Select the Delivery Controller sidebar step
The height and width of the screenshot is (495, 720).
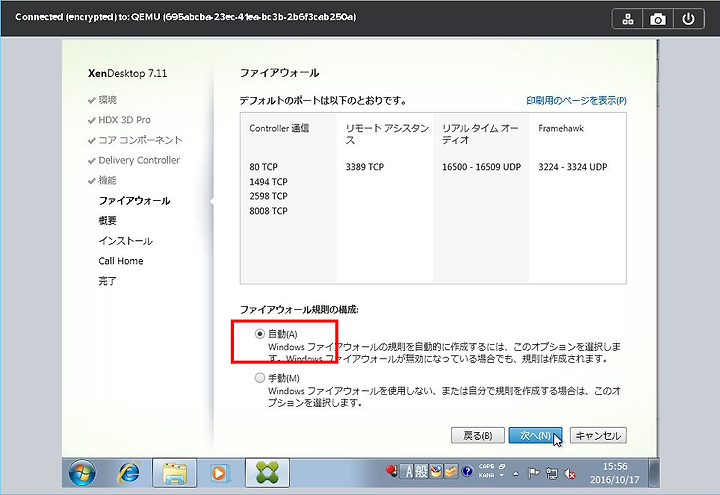139,160
